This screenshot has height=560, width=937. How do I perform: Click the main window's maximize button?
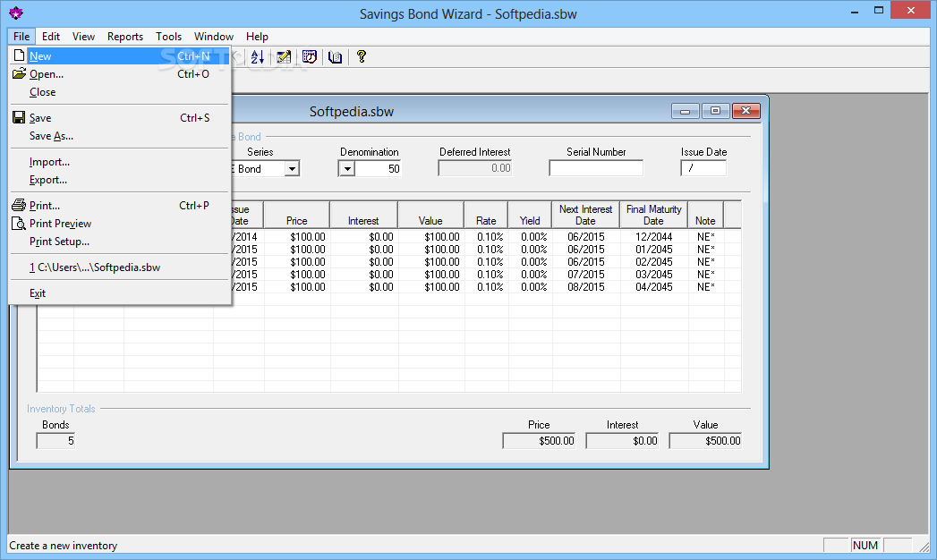click(x=879, y=11)
